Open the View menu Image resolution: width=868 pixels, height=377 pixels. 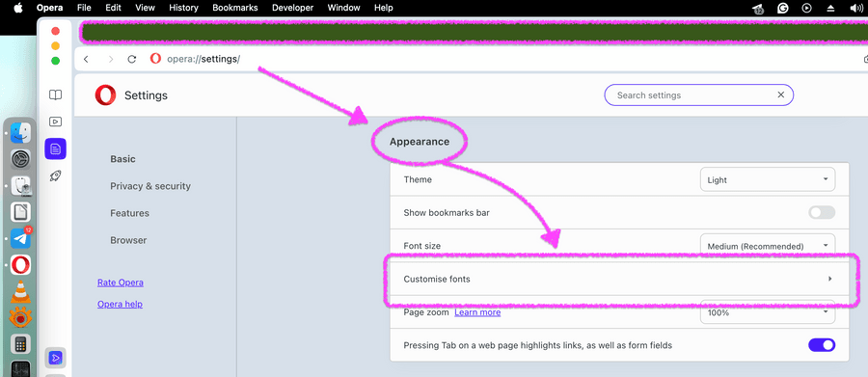click(x=145, y=8)
